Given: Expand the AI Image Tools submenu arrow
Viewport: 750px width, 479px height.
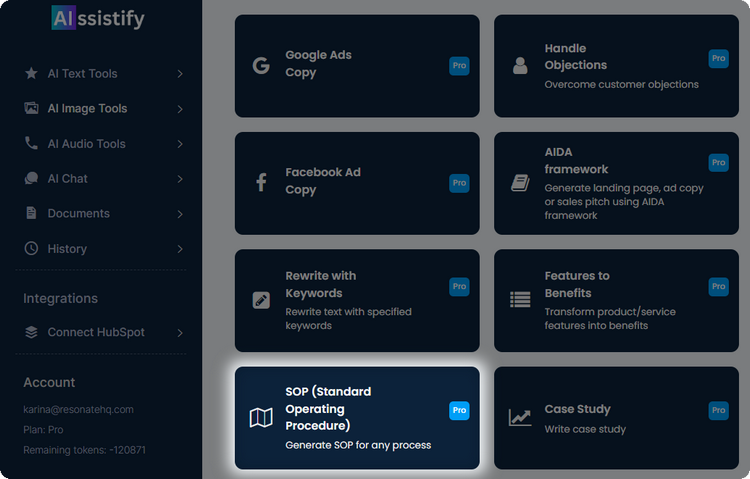Looking at the screenshot, I should [x=180, y=109].
